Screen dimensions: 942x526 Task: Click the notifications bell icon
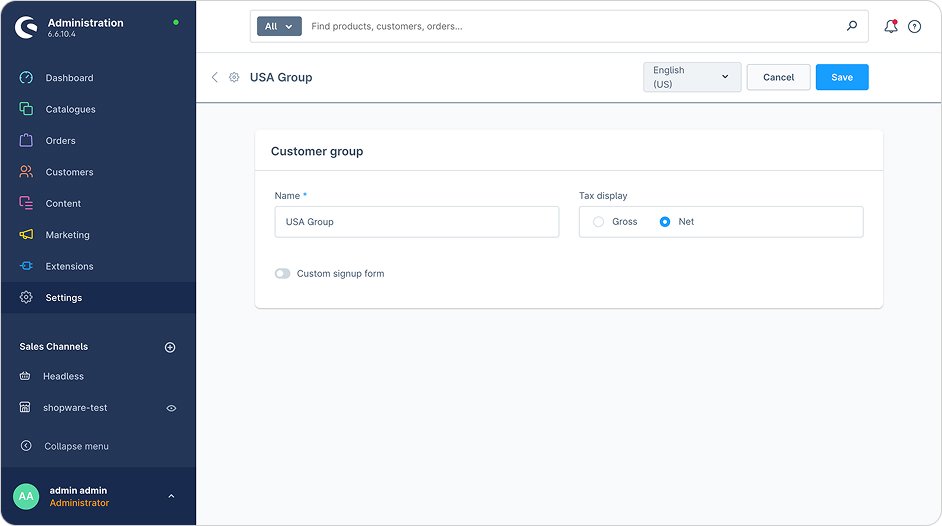pos(890,27)
